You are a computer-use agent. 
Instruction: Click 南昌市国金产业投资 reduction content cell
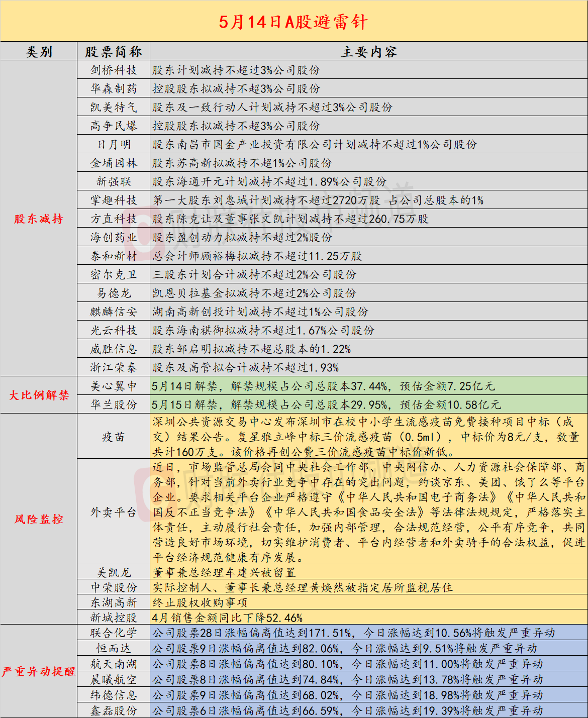coord(369,144)
